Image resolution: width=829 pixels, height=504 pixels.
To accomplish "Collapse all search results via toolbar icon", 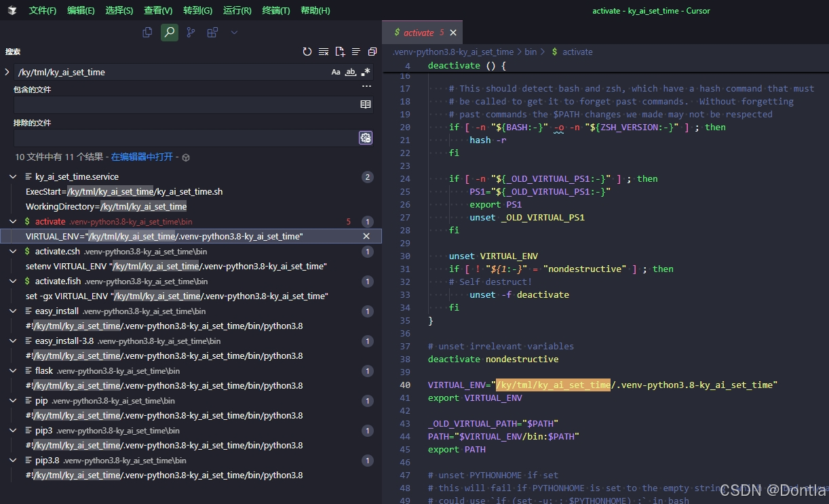I will tap(355, 52).
